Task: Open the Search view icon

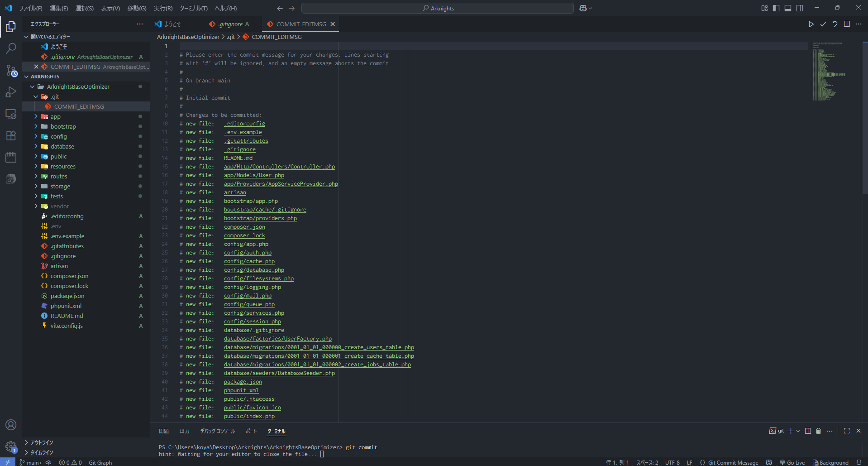Action: click(x=11, y=48)
